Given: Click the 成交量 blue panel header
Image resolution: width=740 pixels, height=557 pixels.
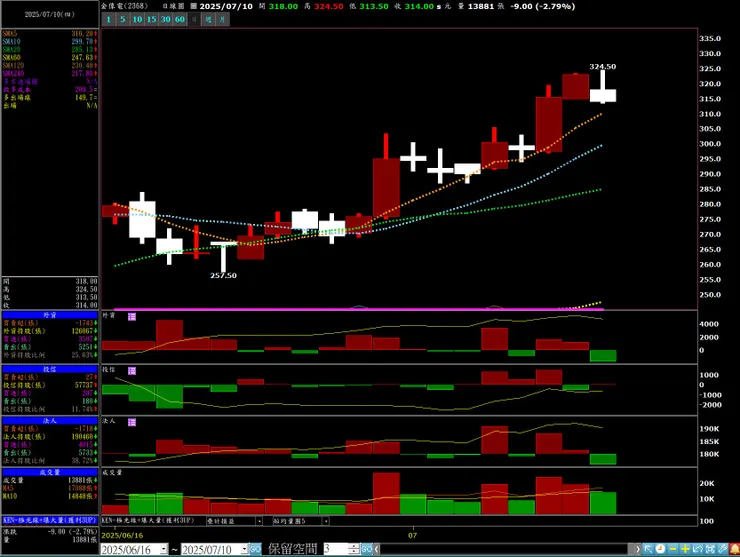Looking at the screenshot, I should [x=50, y=472].
